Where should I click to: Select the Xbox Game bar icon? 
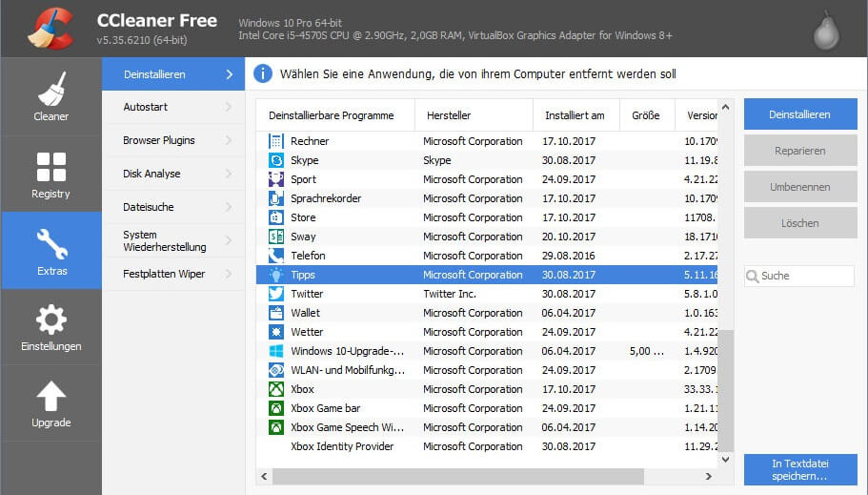(275, 408)
